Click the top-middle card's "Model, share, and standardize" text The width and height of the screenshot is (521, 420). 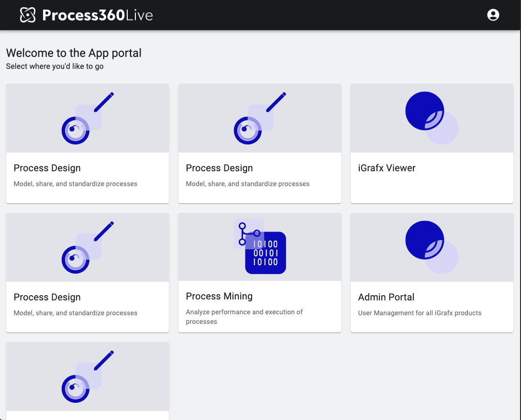click(247, 184)
